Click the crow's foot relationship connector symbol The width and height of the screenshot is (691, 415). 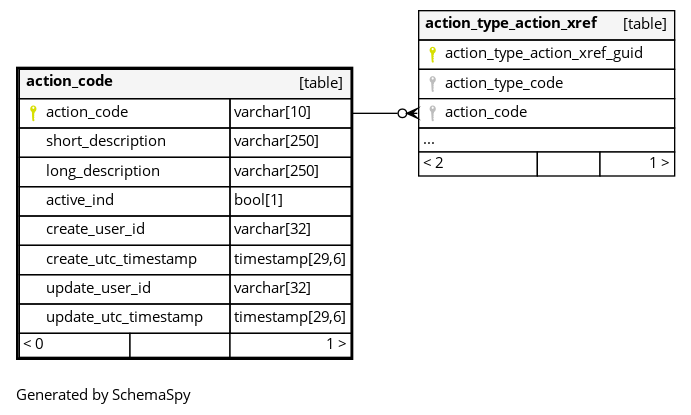(x=409, y=114)
